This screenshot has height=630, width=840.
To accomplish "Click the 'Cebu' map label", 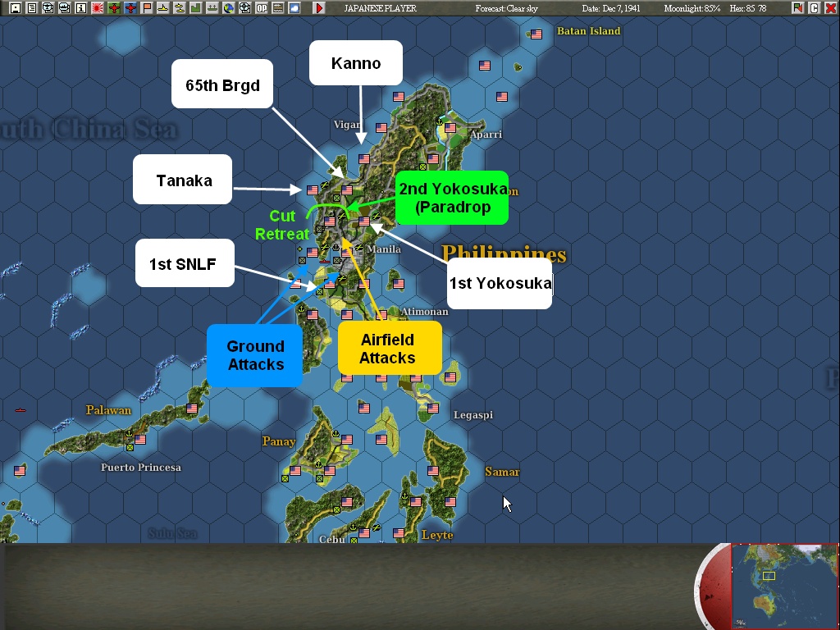I will click(331, 539).
